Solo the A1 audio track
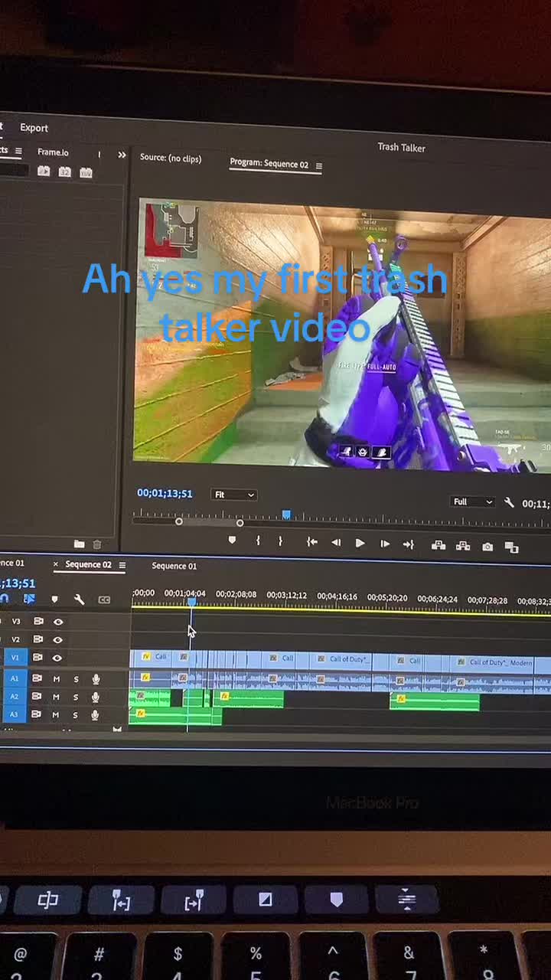 coord(76,679)
